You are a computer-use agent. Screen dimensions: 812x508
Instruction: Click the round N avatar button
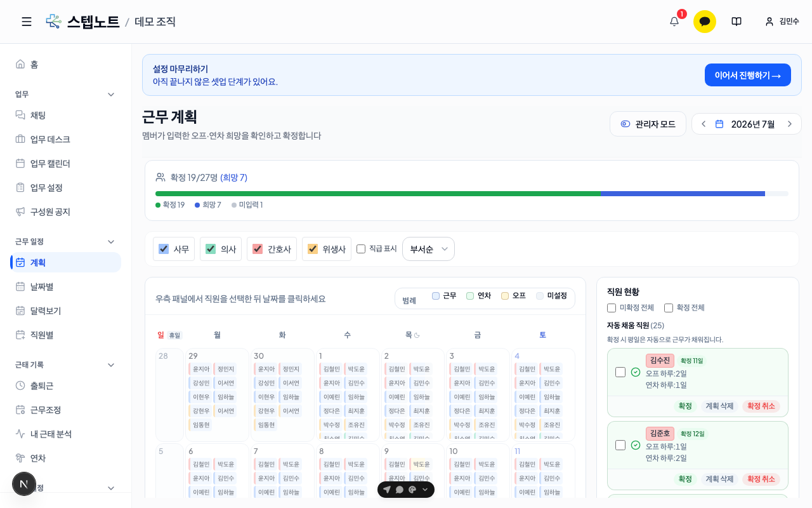pos(24,484)
